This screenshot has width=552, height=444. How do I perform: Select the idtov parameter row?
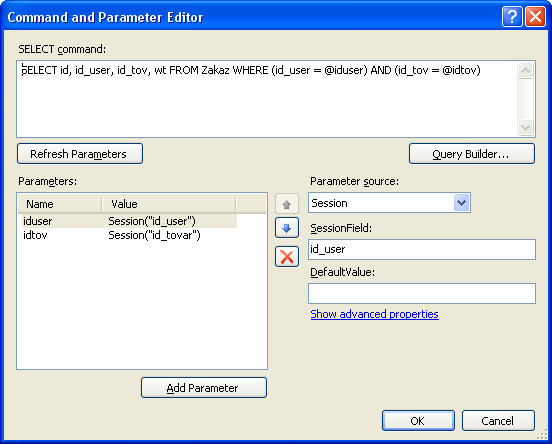[129, 235]
